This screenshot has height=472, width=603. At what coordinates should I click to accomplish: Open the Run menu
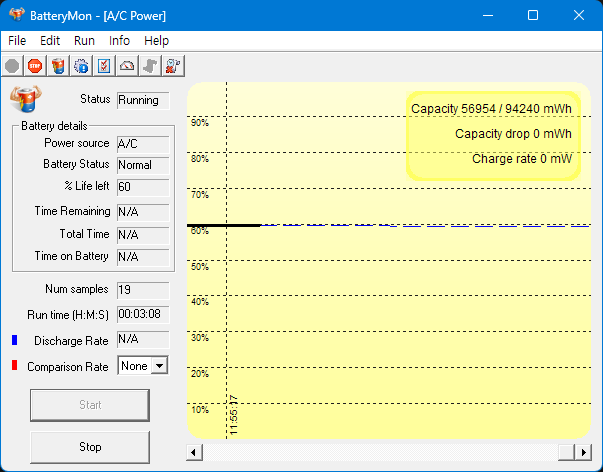coord(84,40)
